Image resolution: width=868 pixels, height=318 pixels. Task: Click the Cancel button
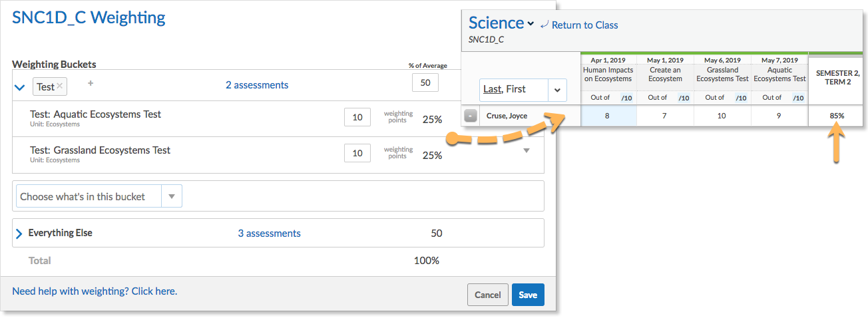[x=488, y=295]
